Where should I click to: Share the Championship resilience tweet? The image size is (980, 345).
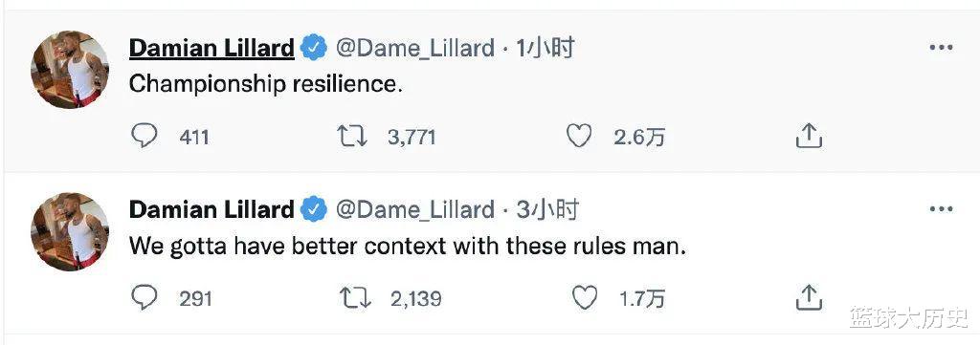click(x=808, y=136)
